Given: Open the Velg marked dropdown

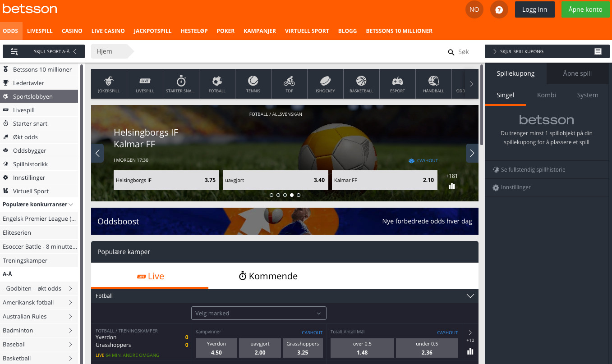Looking at the screenshot, I should (x=259, y=313).
